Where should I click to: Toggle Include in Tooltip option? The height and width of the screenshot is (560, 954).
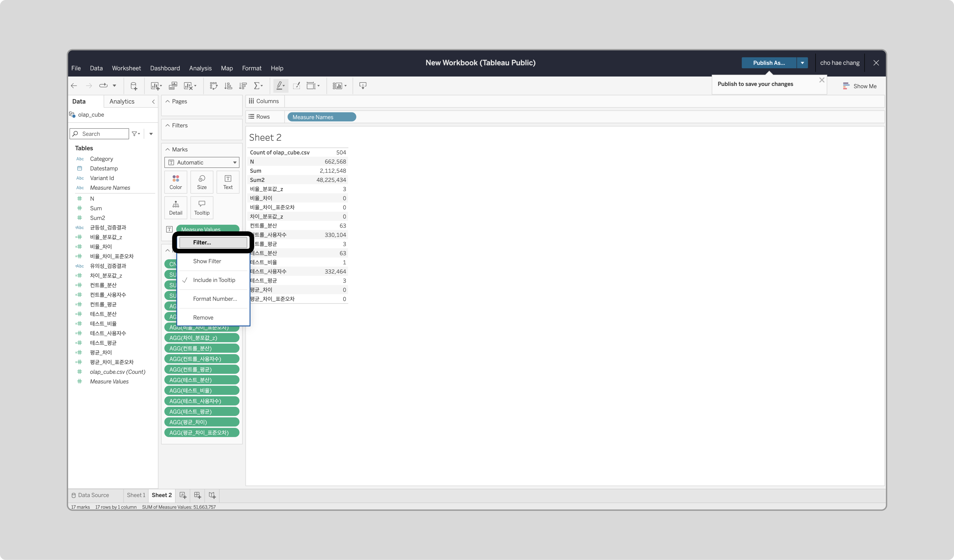tap(213, 280)
